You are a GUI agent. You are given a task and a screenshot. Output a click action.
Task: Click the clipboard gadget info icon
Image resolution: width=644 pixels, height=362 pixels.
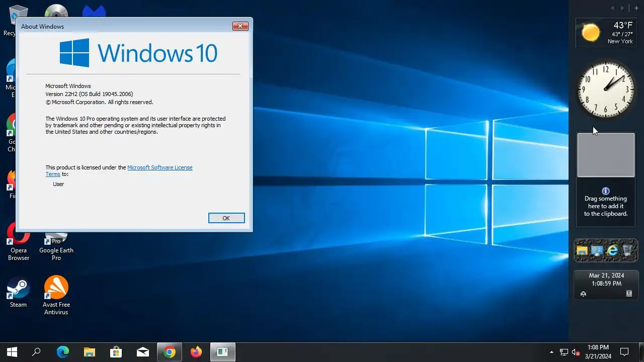pyautogui.click(x=606, y=191)
